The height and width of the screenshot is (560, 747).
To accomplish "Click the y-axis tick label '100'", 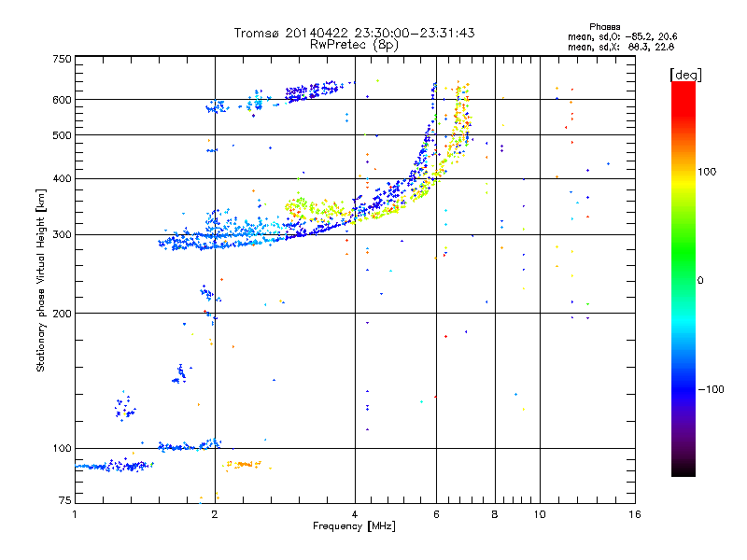I will pyautogui.click(x=62, y=449).
